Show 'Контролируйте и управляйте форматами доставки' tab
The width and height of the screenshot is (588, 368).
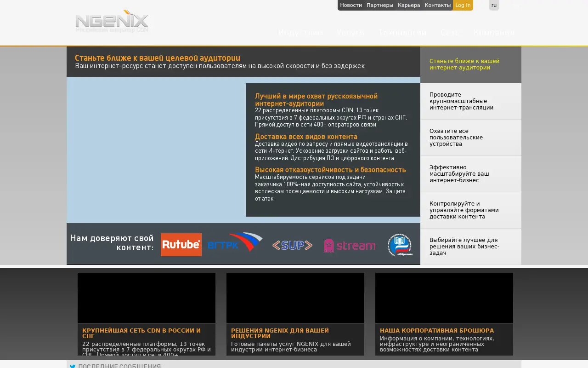click(x=471, y=210)
